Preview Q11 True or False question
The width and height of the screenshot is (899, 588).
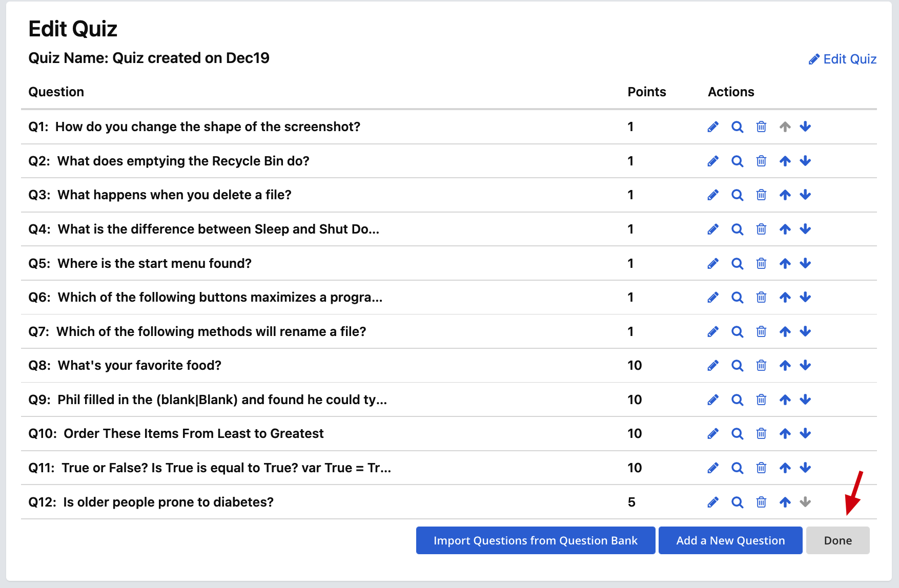click(737, 468)
